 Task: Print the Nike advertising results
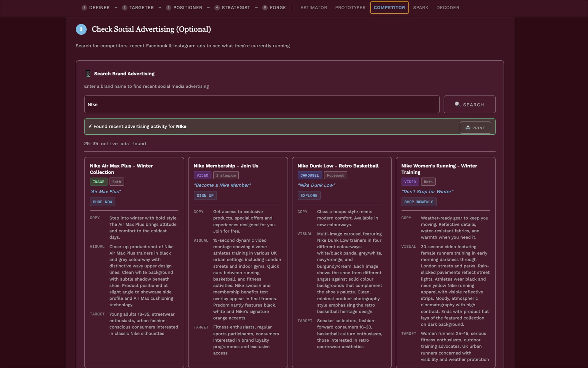click(475, 128)
